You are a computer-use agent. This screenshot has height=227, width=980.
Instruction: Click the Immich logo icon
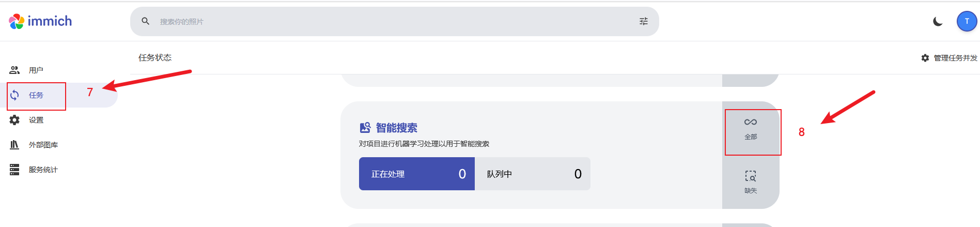click(x=17, y=21)
